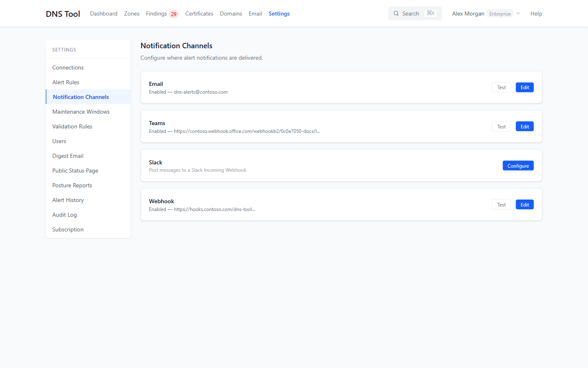Open the Help link
The image size is (588, 368).
click(x=536, y=13)
